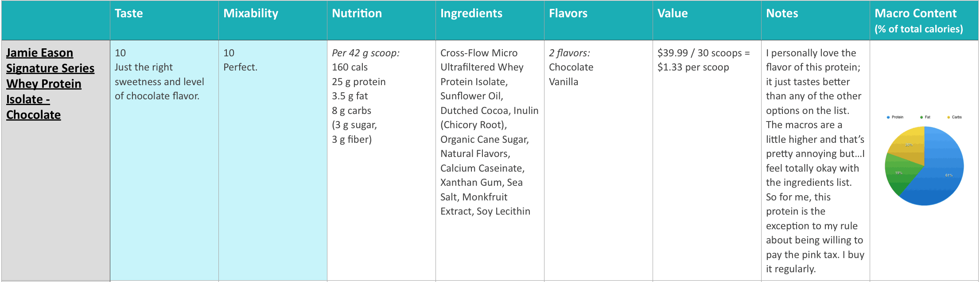
Task: Click the Protein legend marker
Action: pyautogui.click(x=888, y=117)
